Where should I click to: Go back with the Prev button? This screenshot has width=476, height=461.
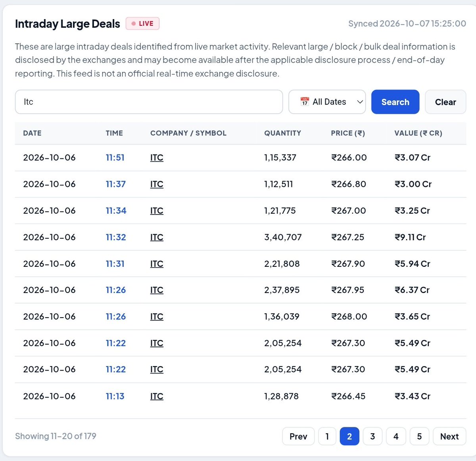298,436
